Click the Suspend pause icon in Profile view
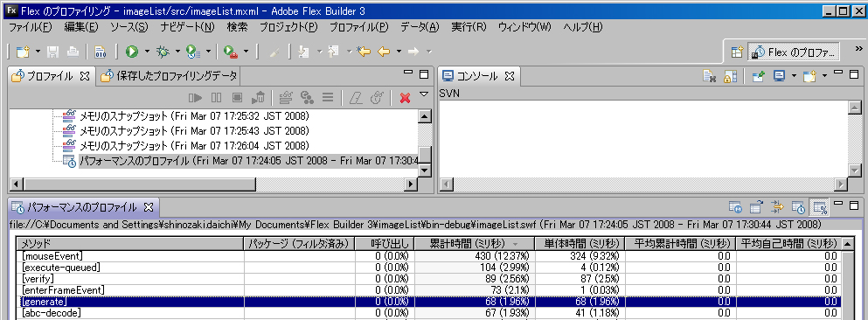Screen dimensions: 868x320 (216, 98)
